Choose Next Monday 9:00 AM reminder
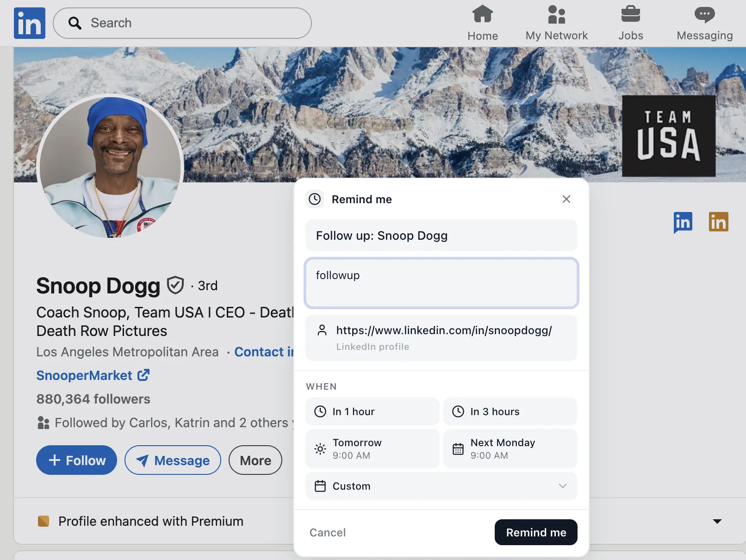Screen dimensions: 746x560 click(x=510, y=449)
